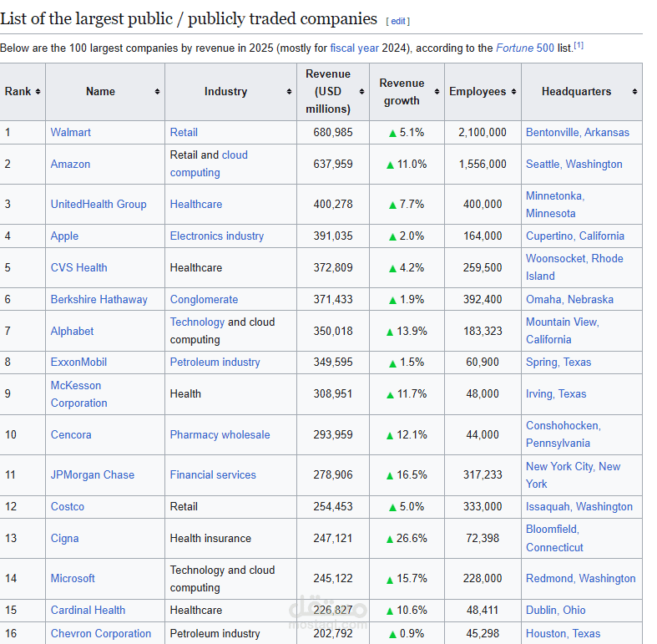The width and height of the screenshot is (657, 644).
Task: Open the Berkshire Hathaway link
Action: point(99,299)
